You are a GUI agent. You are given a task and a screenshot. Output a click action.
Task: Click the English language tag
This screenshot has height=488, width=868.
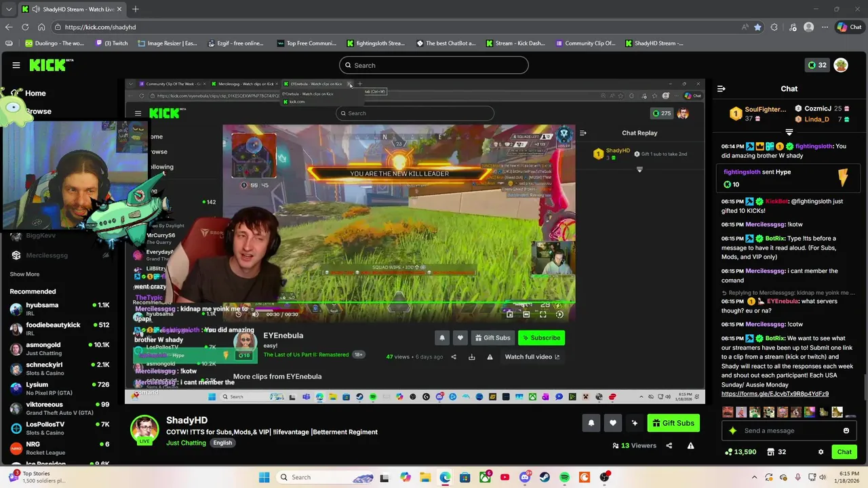(222, 443)
